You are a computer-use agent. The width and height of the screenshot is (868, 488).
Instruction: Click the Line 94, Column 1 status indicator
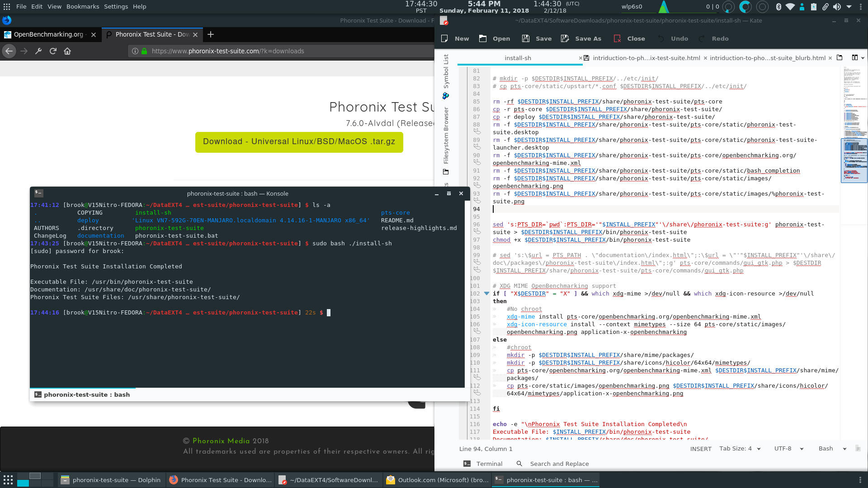coord(486,449)
